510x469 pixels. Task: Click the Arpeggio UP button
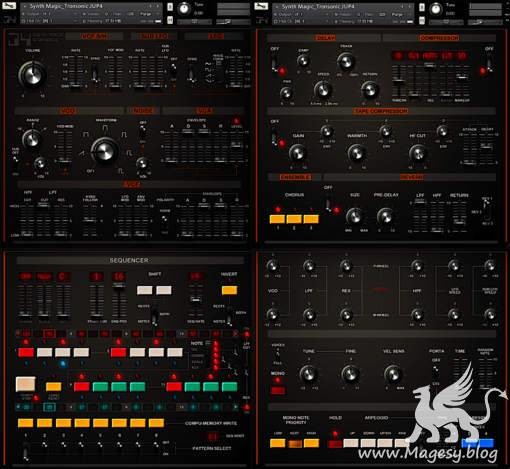pos(351,443)
